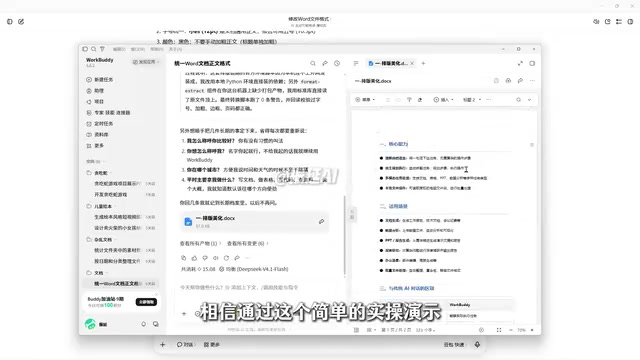
Task: Click the chat panel vertical scrollbar
Action: (344, 235)
